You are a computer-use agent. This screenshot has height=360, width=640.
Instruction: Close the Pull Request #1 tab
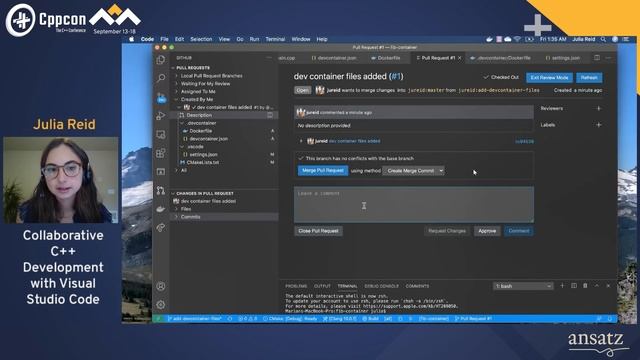coord(460,58)
